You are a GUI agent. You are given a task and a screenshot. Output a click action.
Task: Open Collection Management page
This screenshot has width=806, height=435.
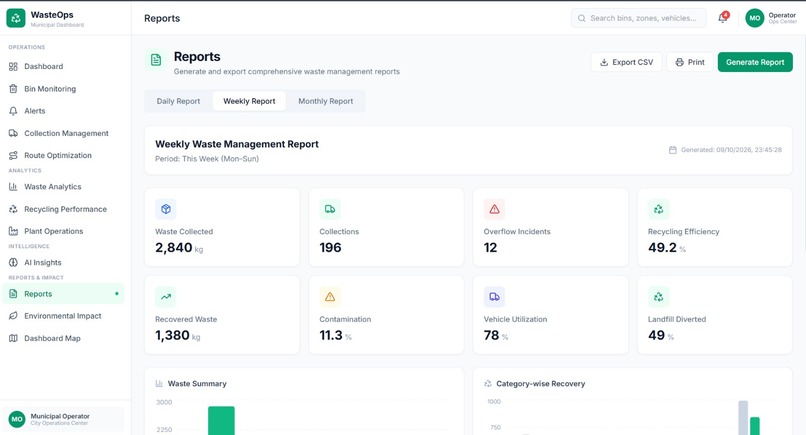point(62,133)
